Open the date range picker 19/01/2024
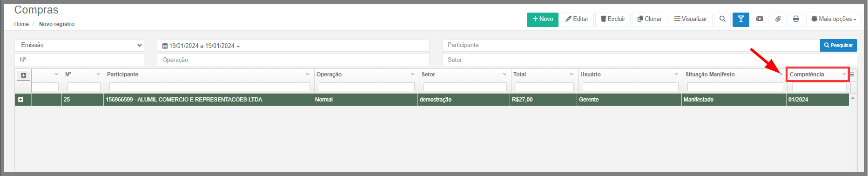This screenshot has height=176, width=868. click(201, 46)
